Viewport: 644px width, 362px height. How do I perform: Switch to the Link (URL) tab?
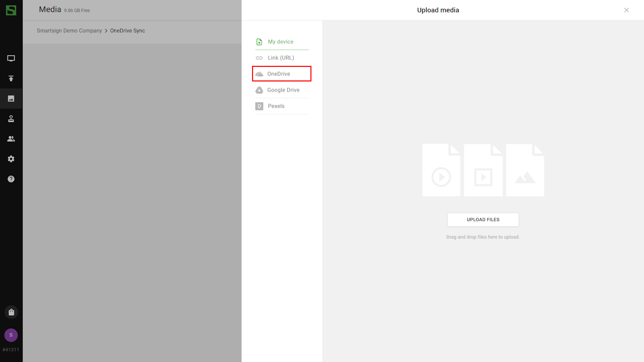click(281, 58)
